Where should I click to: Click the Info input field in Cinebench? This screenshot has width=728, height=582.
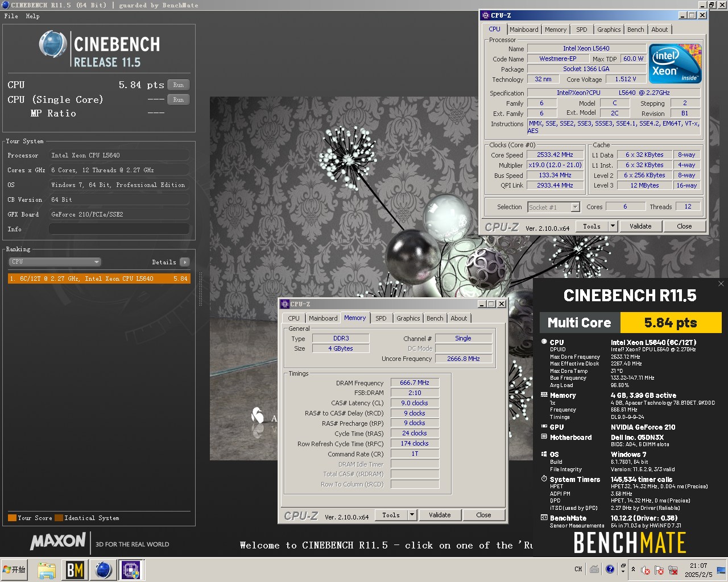(x=119, y=229)
